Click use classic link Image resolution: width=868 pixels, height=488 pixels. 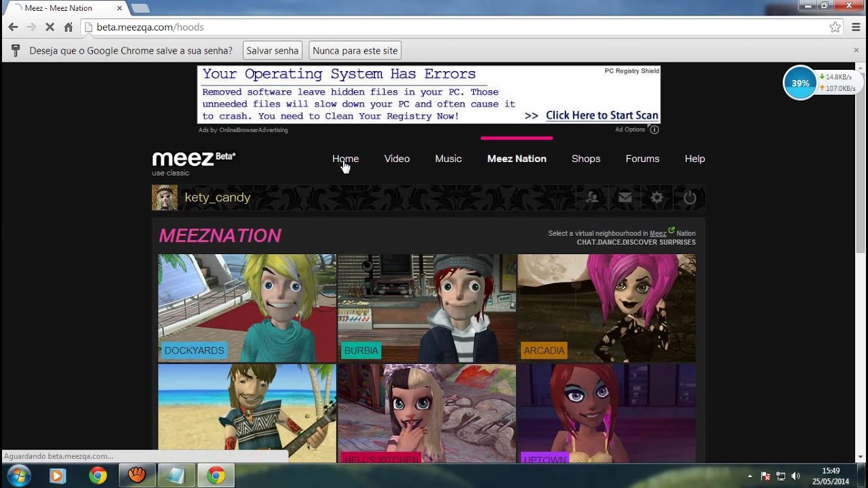click(x=170, y=173)
